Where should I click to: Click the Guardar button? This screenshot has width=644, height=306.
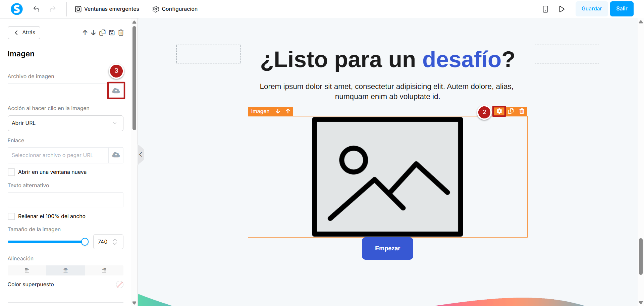(592, 9)
